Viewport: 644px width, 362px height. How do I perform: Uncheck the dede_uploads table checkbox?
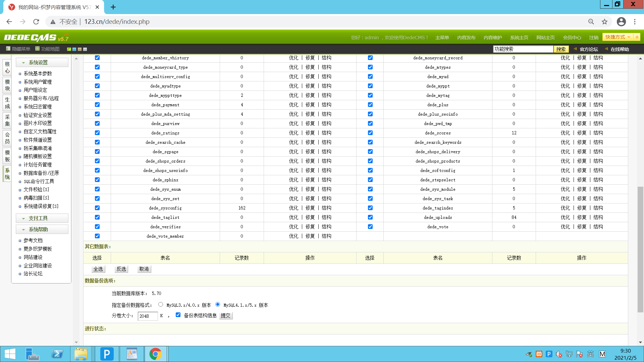click(370, 217)
